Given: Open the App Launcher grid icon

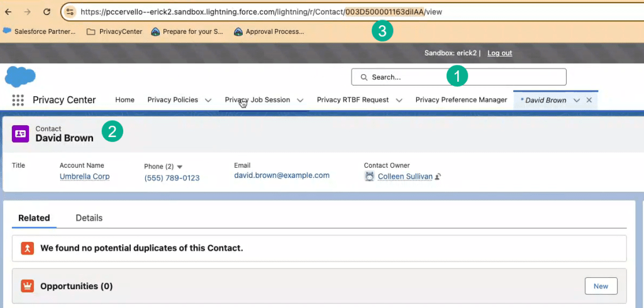Looking at the screenshot, I should coord(18,100).
